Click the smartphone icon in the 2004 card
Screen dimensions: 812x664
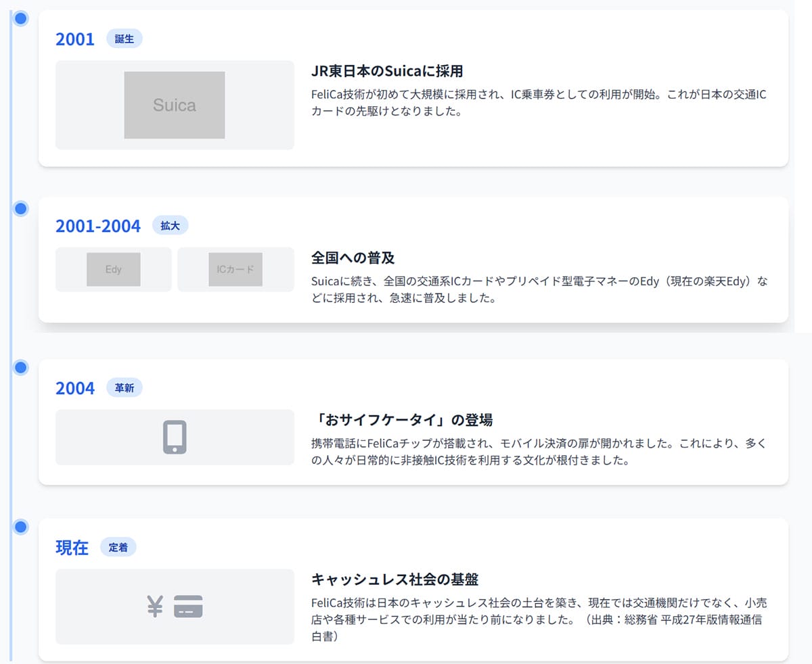point(175,437)
